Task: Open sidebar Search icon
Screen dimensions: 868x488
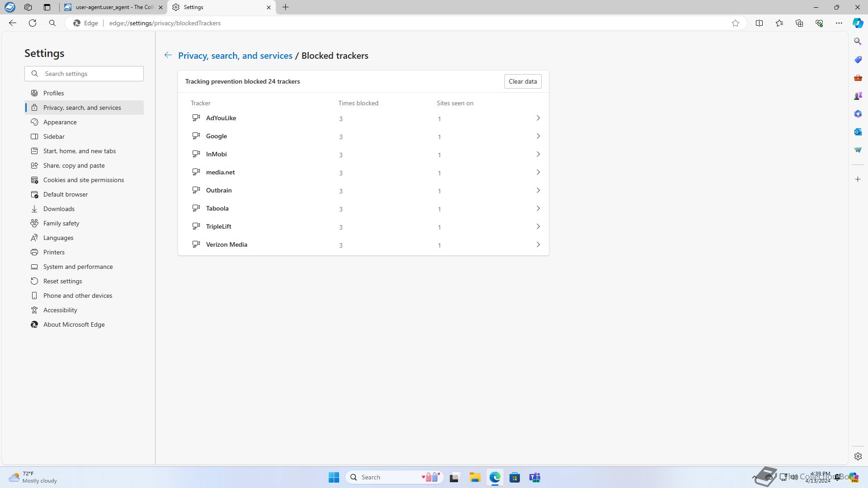Action: (858, 41)
